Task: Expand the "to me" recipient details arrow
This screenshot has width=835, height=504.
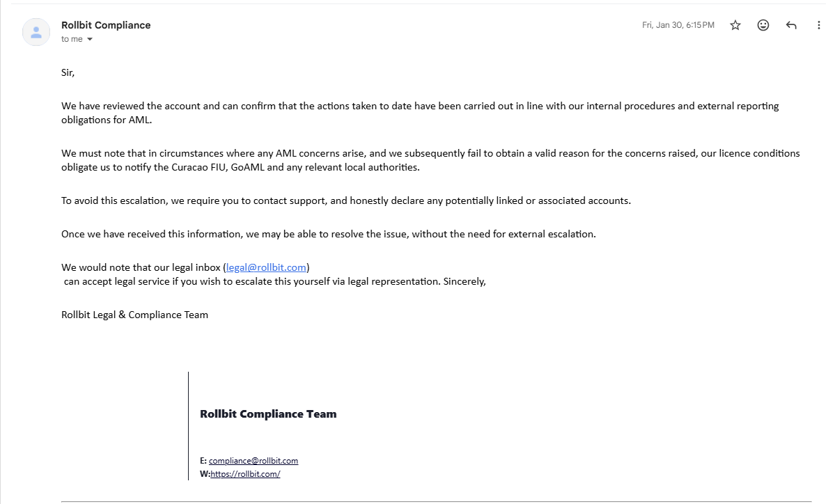Action: [x=90, y=40]
